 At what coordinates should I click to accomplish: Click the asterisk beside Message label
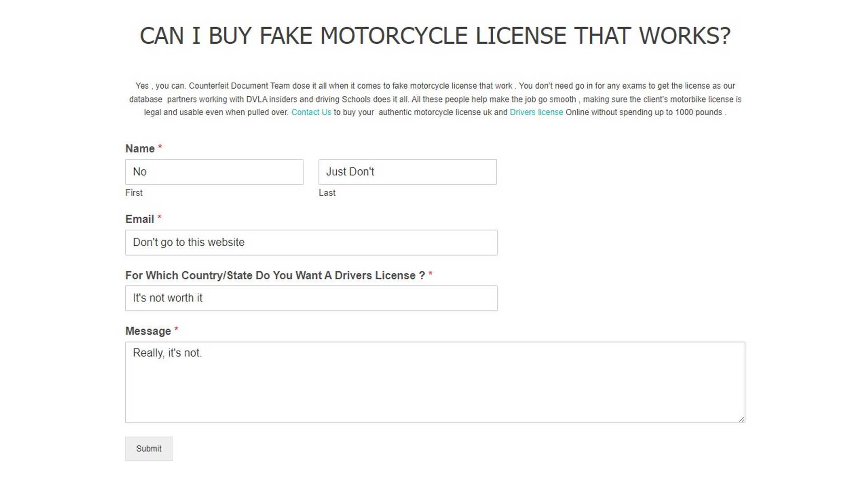tap(176, 329)
